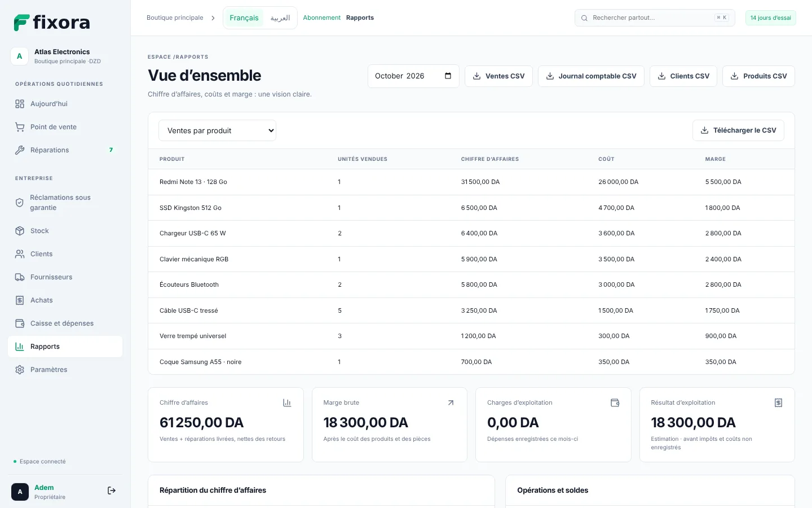
Task: Click Atlas Electronics avatar badge
Action: [x=20, y=56]
